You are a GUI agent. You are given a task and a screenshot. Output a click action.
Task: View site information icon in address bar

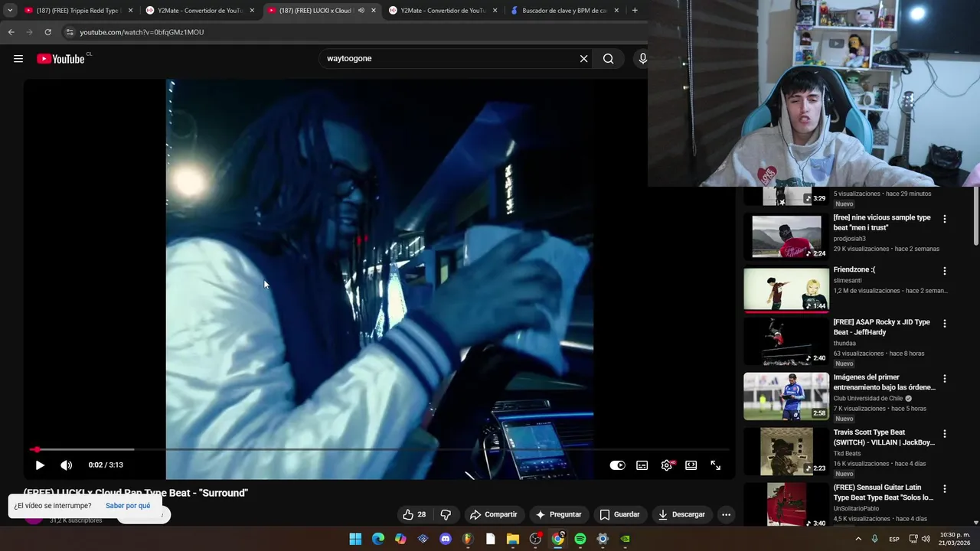point(70,32)
